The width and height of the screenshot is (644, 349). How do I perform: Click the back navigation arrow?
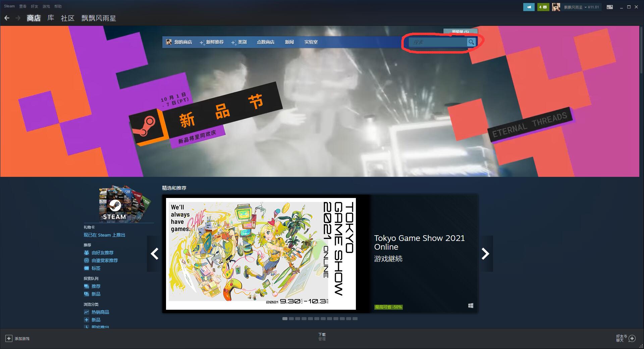click(x=7, y=18)
